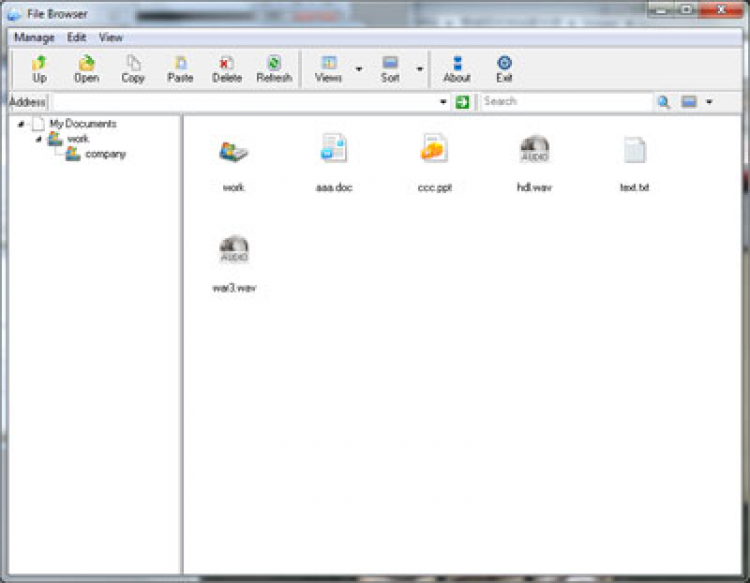Click the war3.wav file name label
Viewport: 750px width, 583px height.
(x=234, y=288)
